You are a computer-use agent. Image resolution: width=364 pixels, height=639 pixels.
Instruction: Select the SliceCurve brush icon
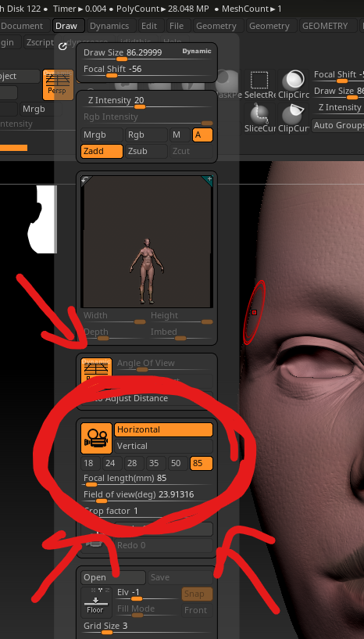[260, 118]
